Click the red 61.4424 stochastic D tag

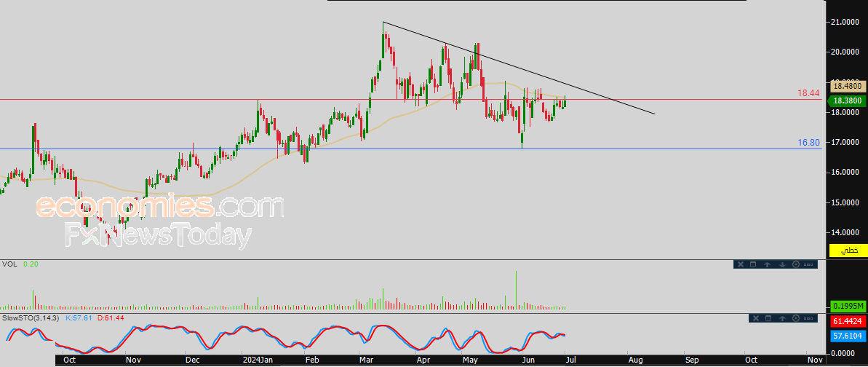848,322
